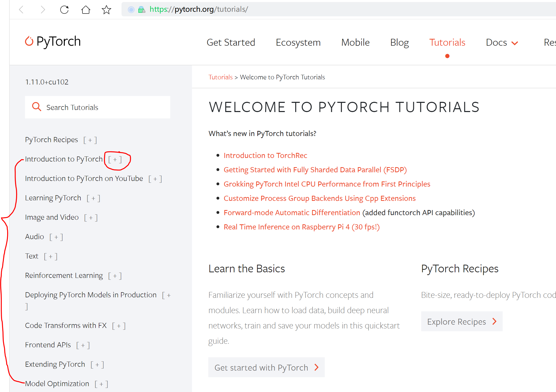Open Introduction to TorchRec link
The height and width of the screenshot is (392, 556).
point(265,155)
